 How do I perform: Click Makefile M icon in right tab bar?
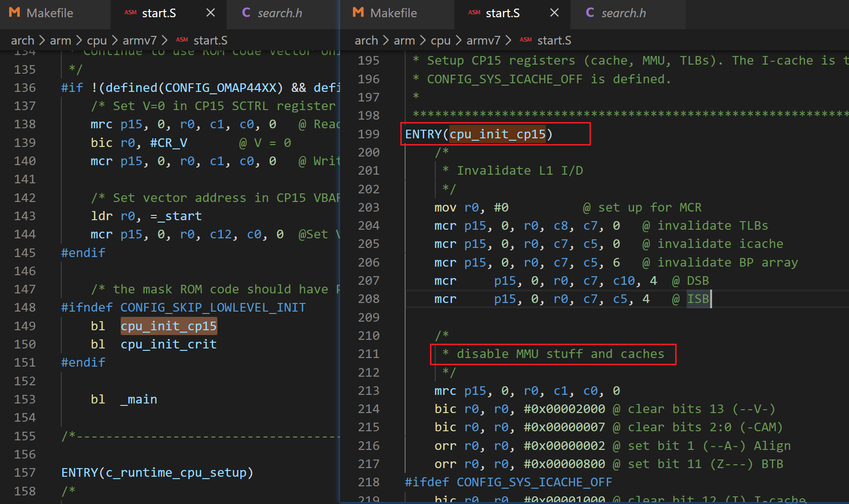[x=359, y=12]
